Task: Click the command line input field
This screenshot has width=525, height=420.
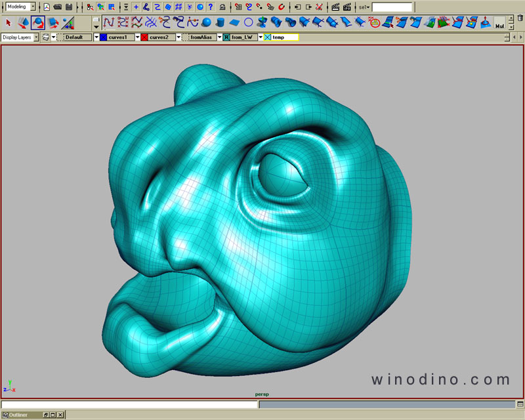Action: [x=130, y=405]
